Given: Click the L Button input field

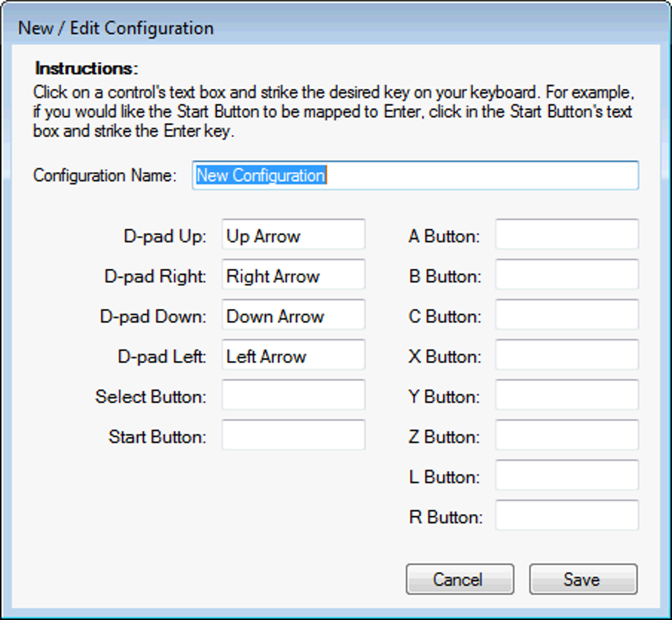Looking at the screenshot, I should (567, 475).
